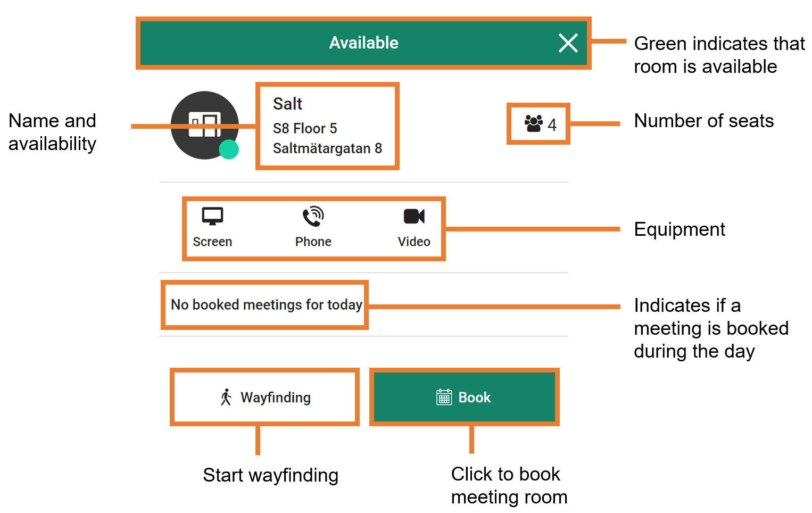Click the Phone equipment label
The image size is (812, 513).
coord(313,242)
